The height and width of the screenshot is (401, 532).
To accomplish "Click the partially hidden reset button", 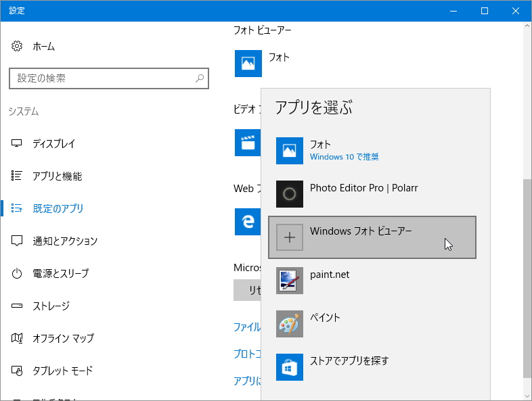I will [x=247, y=290].
